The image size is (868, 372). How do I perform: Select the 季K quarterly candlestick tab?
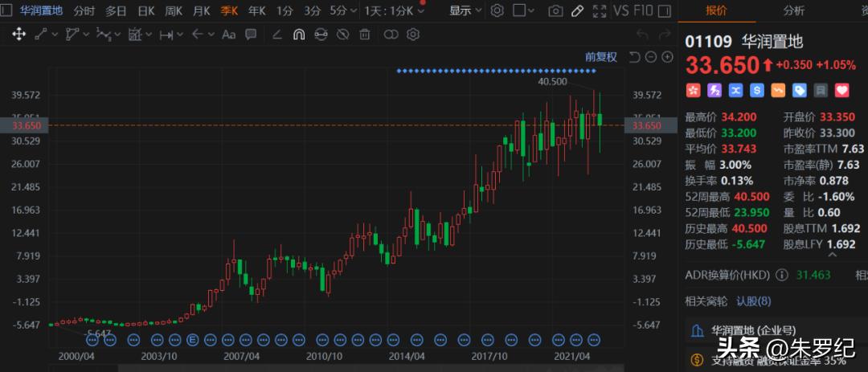[229, 10]
